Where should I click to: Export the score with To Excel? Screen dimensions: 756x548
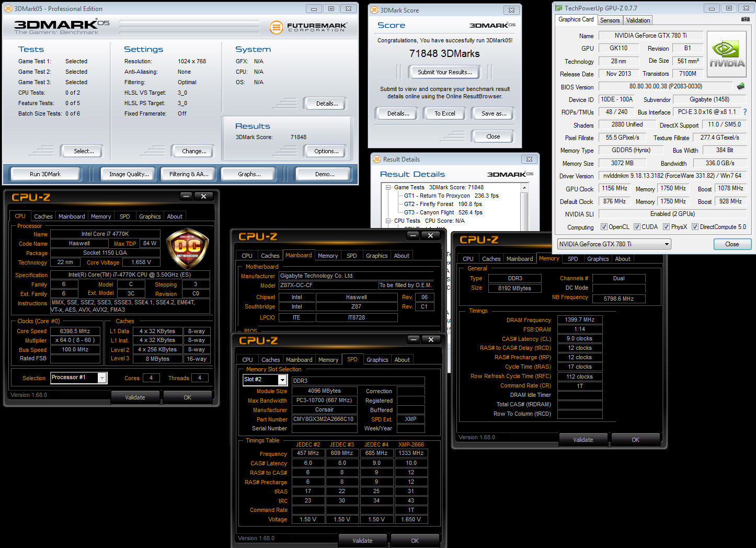click(445, 113)
